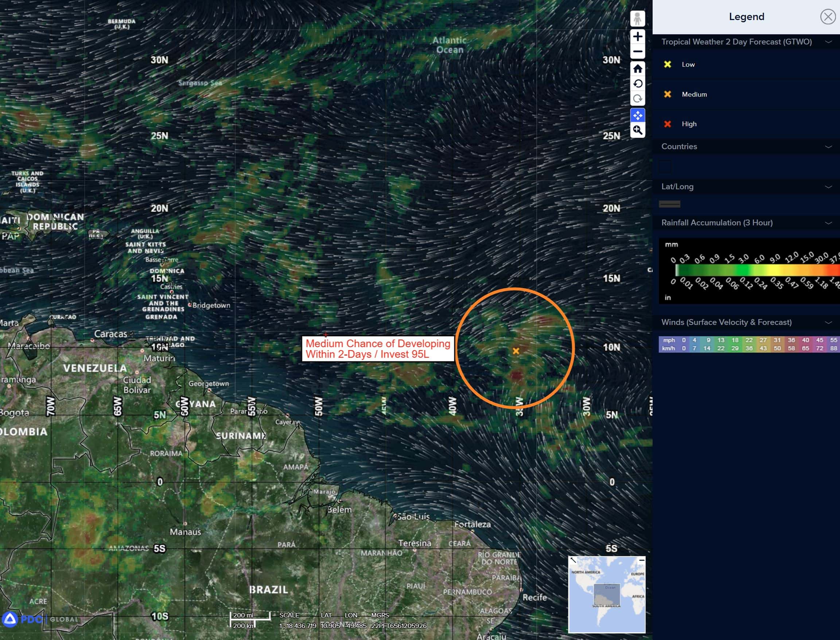This screenshot has width=840, height=640.
Task: Collapse the Lat/Long legend section
Action: (828, 187)
